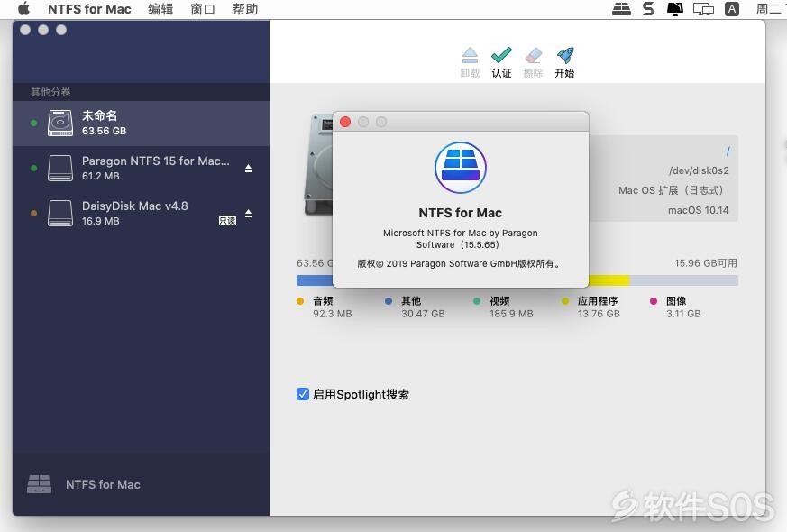Click the orange 音频 legend dot
Screen dimensions: 787x532
coord(300,301)
